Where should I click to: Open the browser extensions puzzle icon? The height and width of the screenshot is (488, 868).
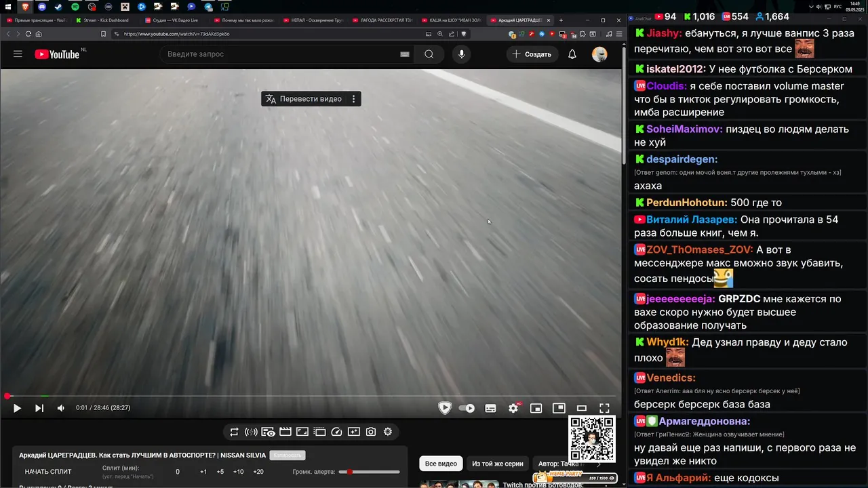[583, 34]
